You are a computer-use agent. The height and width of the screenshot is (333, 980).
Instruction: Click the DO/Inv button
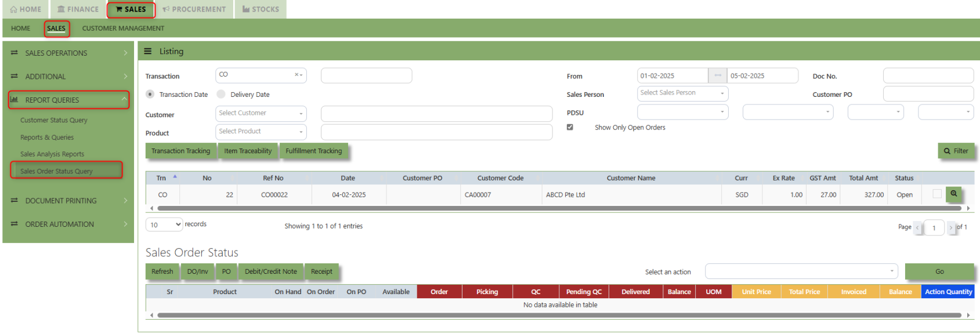click(197, 272)
